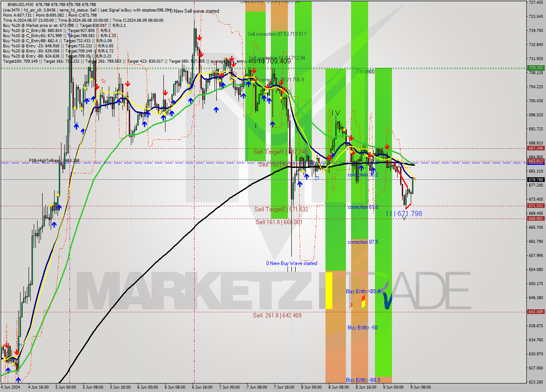Click the 650.175 price axis value
The height and width of the screenshot is (392, 546).
click(x=536, y=283)
